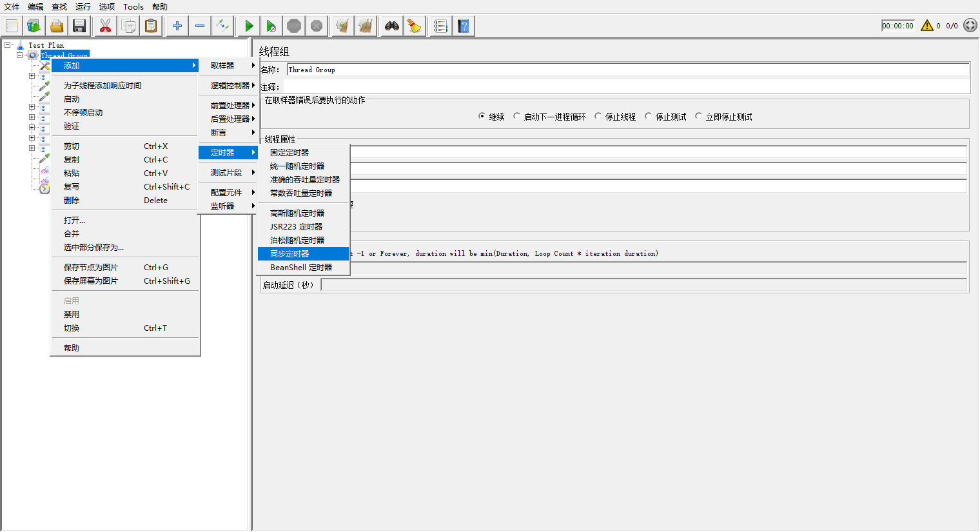Click 为子线程添加响应时间 in context menu
Image resolution: width=980 pixels, height=532 pixels.
pos(125,85)
